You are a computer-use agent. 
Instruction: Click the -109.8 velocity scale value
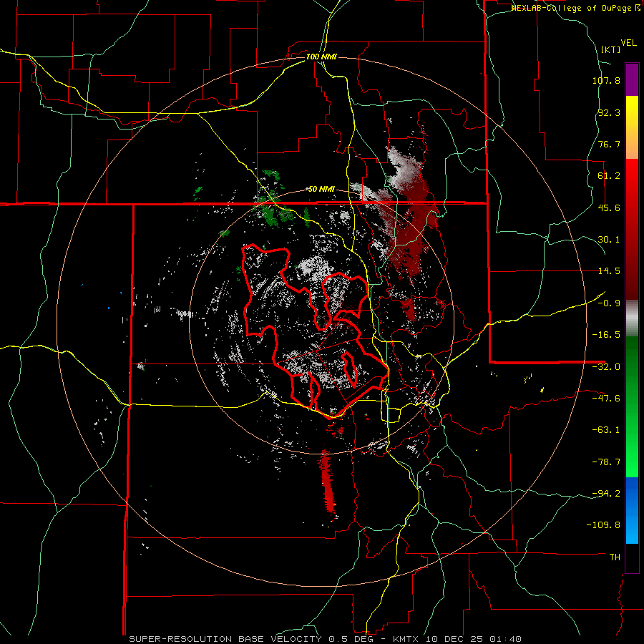(x=603, y=525)
